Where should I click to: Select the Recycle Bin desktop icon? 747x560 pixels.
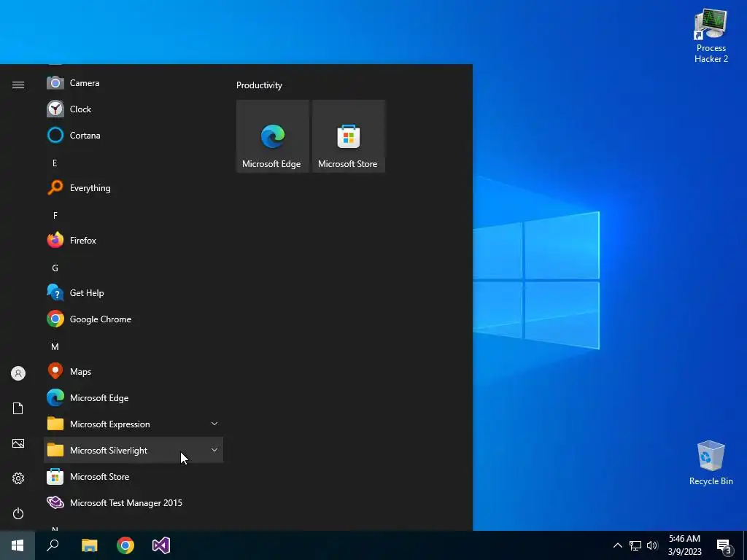pos(711,463)
